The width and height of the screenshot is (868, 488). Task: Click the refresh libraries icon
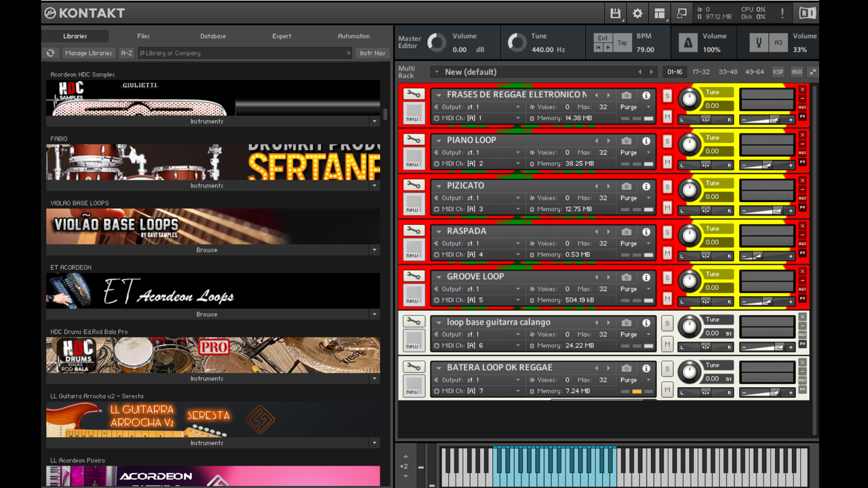click(51, 53)
